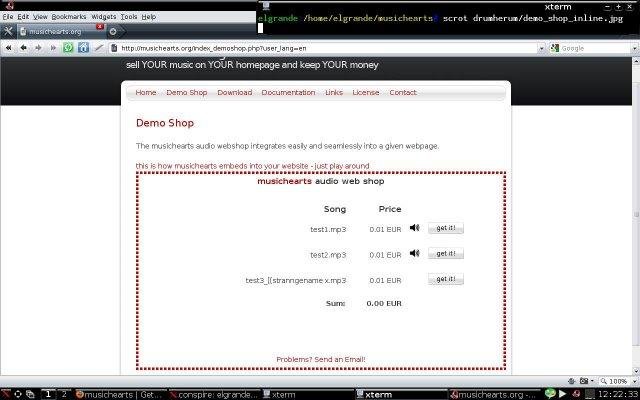Close the musichearts.org tab with red X

(100, 27)
